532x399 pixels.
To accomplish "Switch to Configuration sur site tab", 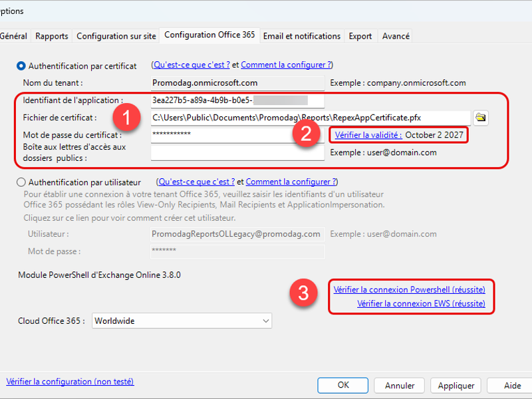I will coord(116,36).
